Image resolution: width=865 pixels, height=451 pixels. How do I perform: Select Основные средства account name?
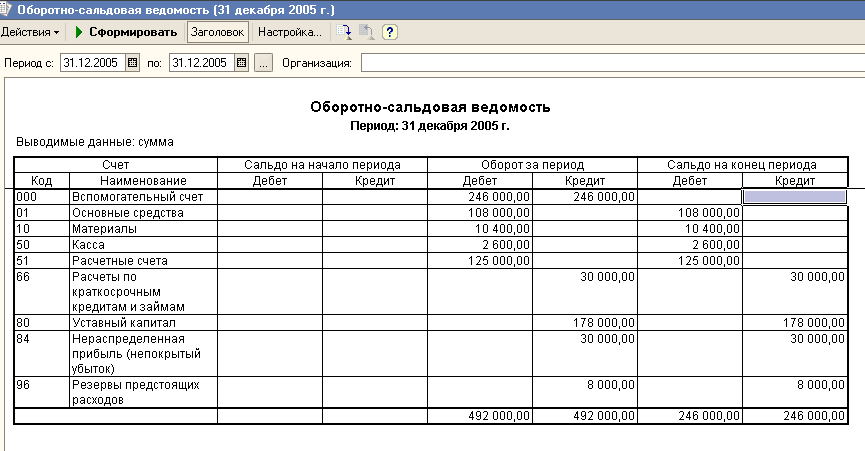click(x=127, y=213)
